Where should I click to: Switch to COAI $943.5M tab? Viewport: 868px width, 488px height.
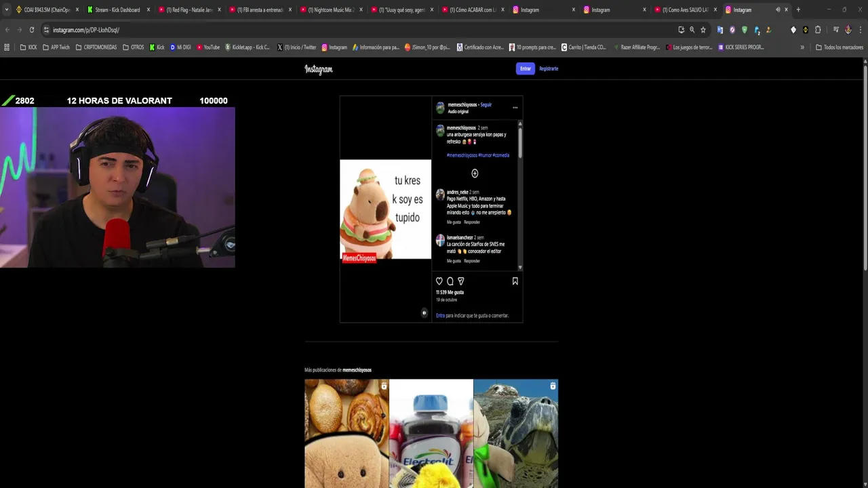click(x=47, y=9)
